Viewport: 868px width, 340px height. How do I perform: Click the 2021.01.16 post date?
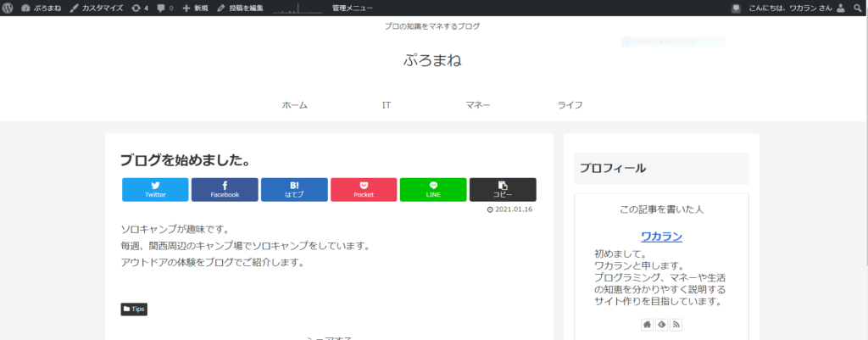(x=509, y=209)
